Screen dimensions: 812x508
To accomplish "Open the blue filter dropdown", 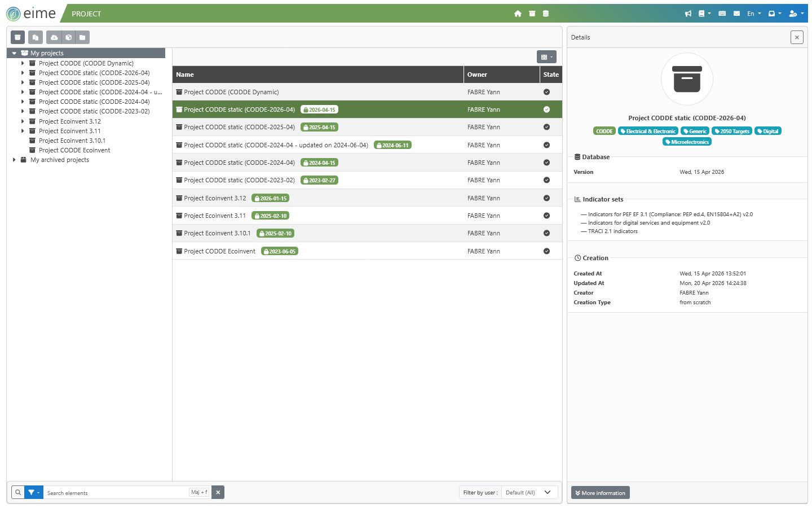I will point(34,492).
